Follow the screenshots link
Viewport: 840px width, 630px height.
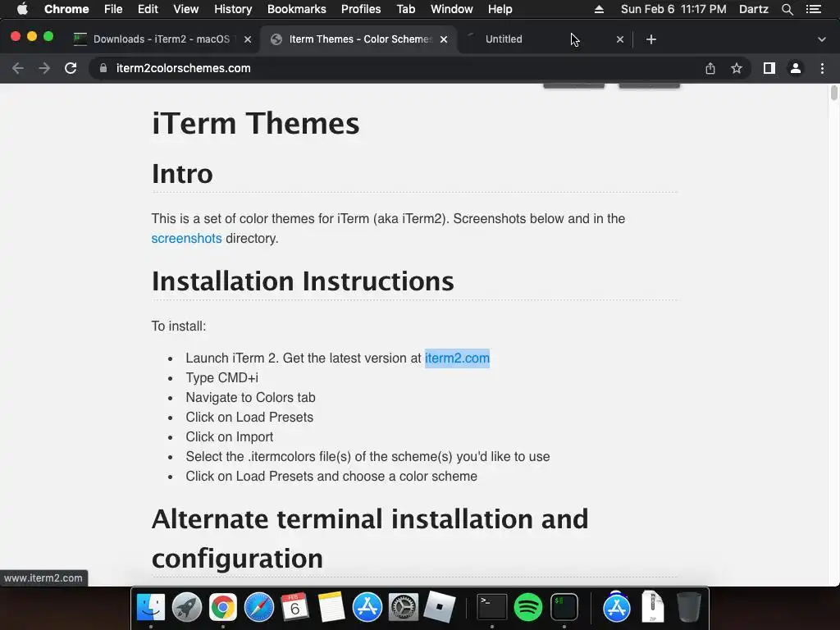coord(186,239)
